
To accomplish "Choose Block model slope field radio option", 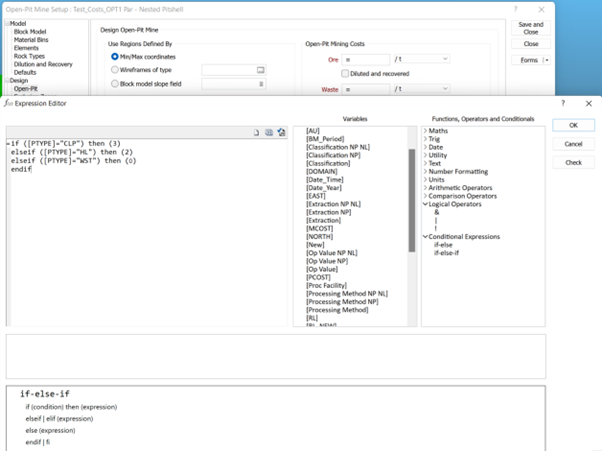I will 115,84.
